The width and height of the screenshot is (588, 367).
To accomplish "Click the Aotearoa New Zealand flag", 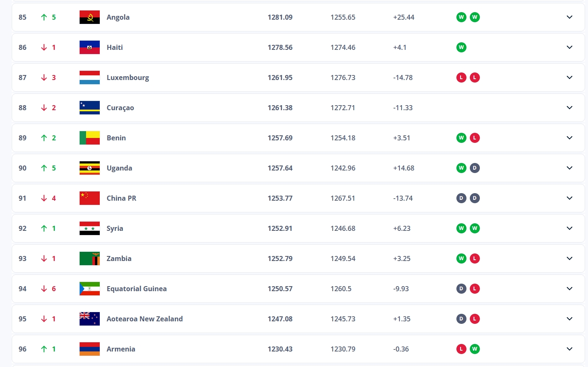I will (x=90, y=319).
